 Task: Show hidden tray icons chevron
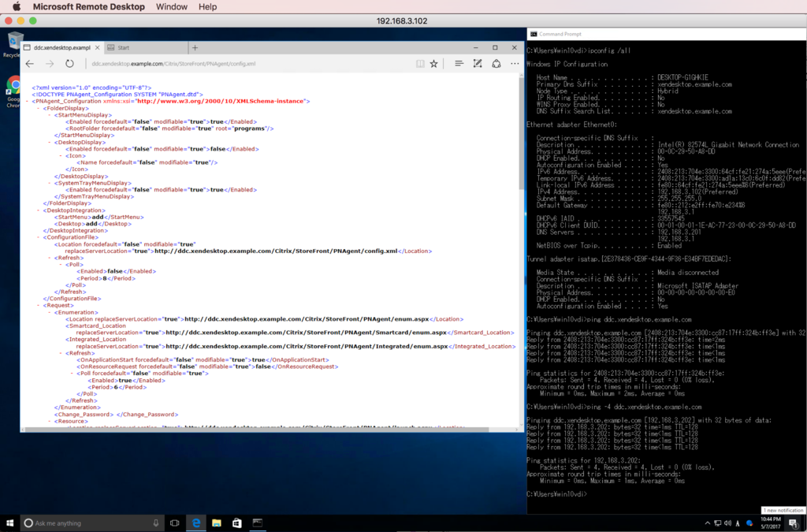click(x=707, y=523)
